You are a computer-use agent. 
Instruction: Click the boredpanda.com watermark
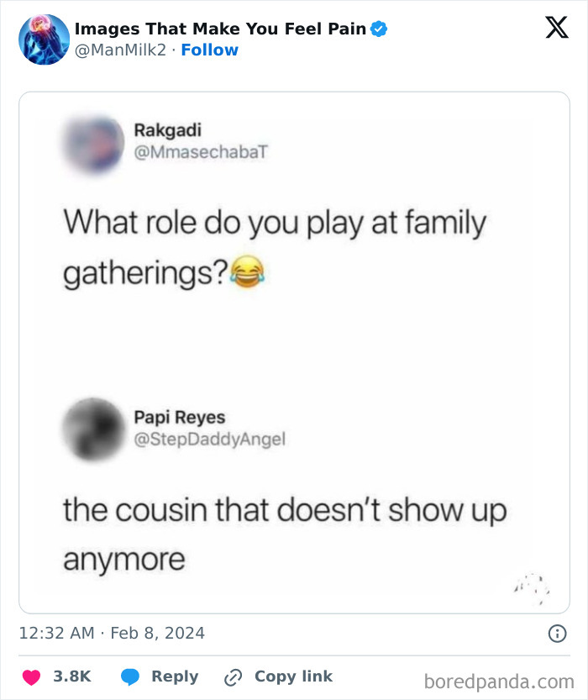tap(499, 680)
